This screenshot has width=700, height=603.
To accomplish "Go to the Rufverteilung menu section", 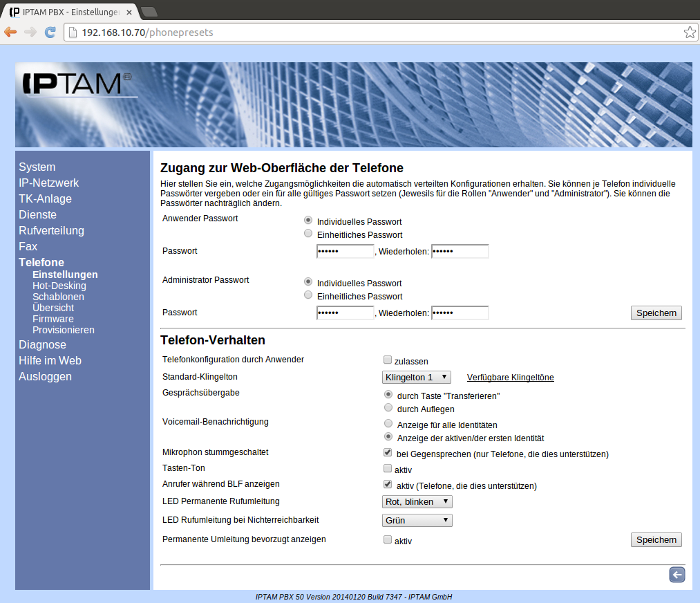I will [x=51, y=230].
